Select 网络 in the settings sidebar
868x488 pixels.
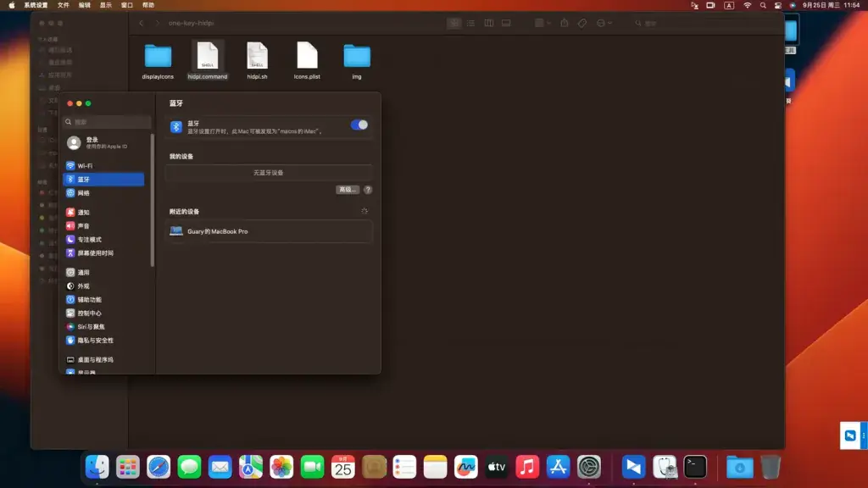[103, 193]
